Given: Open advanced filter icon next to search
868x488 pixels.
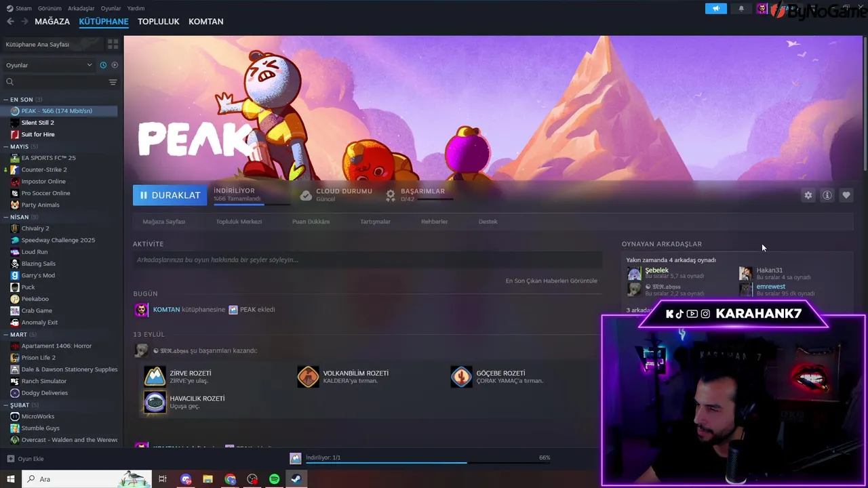Looking at the screenshot, I should pyautogui.click(x=113, y=82).
